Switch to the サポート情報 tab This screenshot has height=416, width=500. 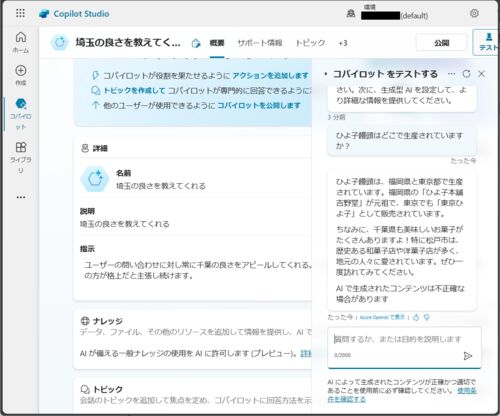260,43
